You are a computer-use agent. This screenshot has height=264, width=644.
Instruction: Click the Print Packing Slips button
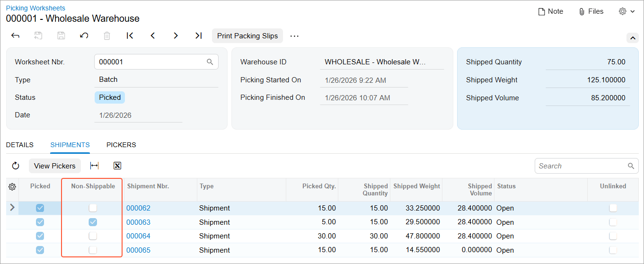click(x=247, y=36)
